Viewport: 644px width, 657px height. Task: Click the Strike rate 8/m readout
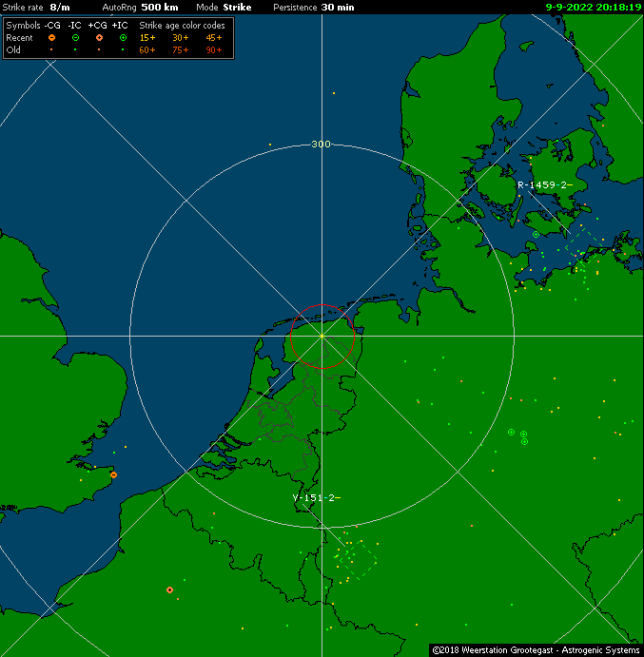tap(36, 7)
